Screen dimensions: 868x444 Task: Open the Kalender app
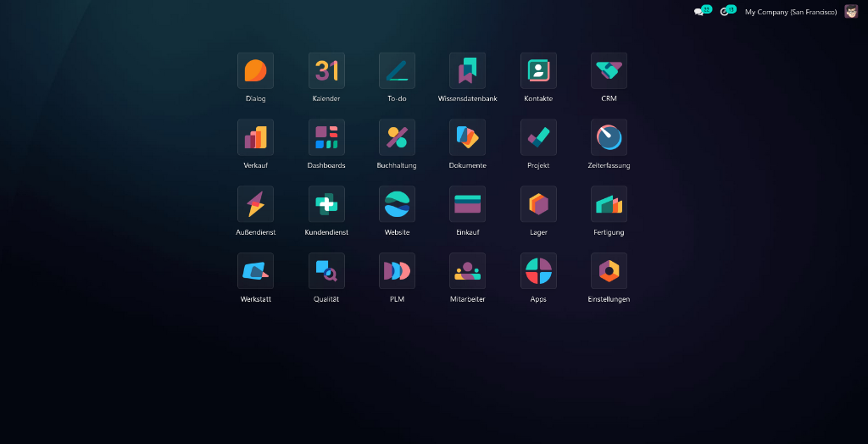point(326,71)
